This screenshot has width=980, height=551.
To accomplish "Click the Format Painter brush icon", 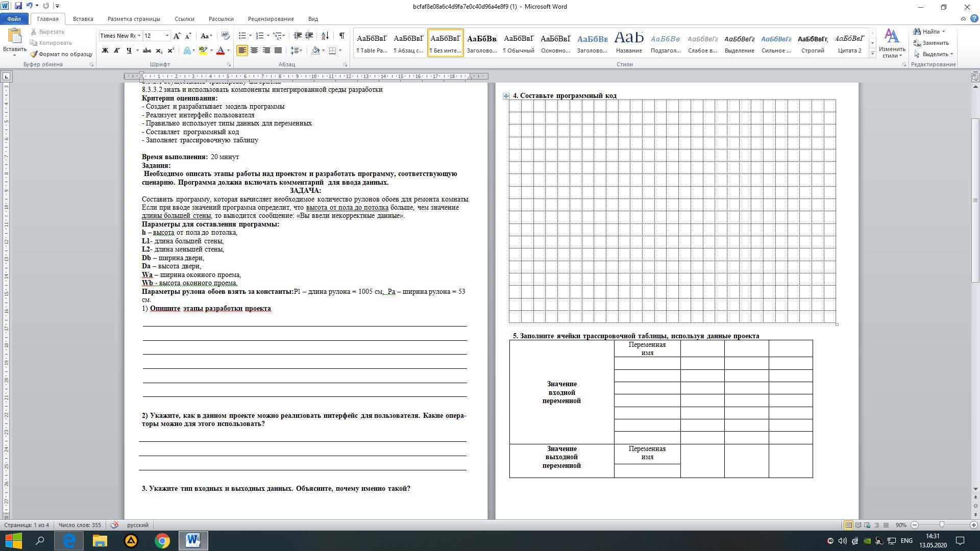I will 34,54.
